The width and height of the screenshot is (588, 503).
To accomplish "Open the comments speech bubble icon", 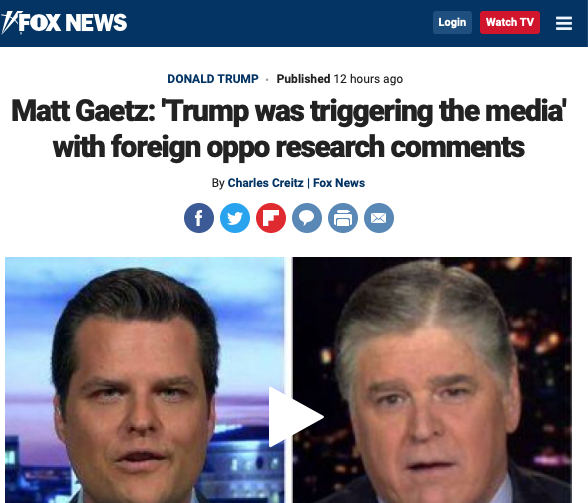I will tap(307, 218).
